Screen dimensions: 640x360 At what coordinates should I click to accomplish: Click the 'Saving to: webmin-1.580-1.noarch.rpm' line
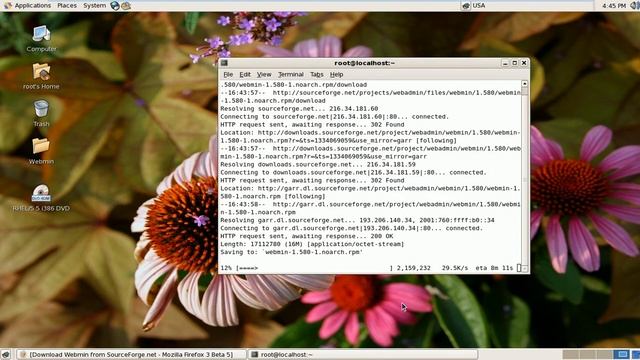point(291,252)
